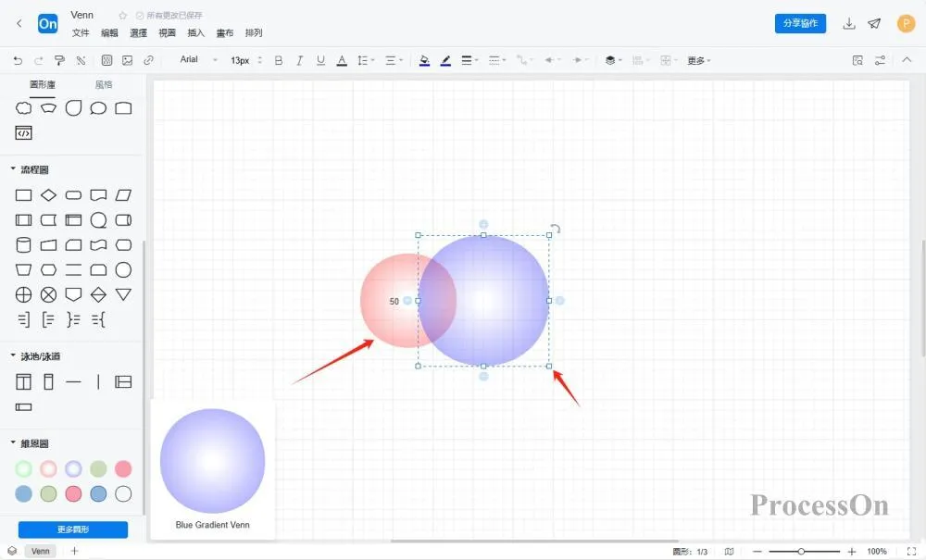Toggle italic formatting
The height and width of the screenshot is (560, 926).
coord(299,60)
